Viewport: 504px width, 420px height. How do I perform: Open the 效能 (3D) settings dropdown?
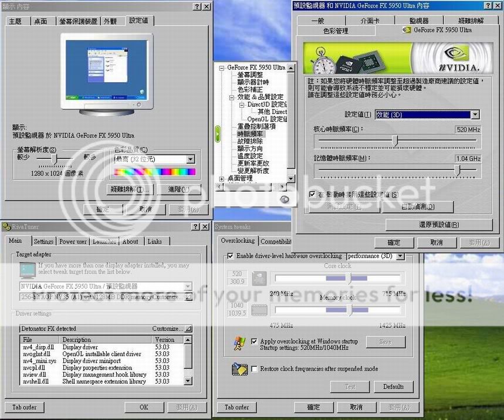click(475, 115)
